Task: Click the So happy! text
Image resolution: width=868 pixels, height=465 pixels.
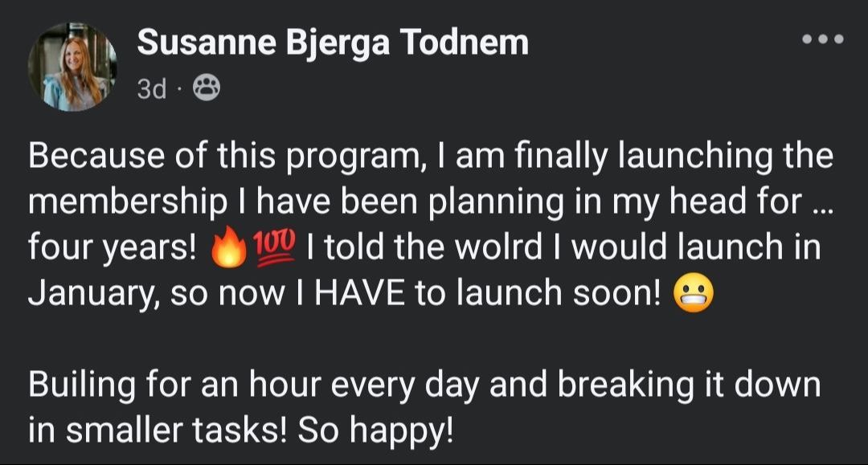Action: pos(376,430)
